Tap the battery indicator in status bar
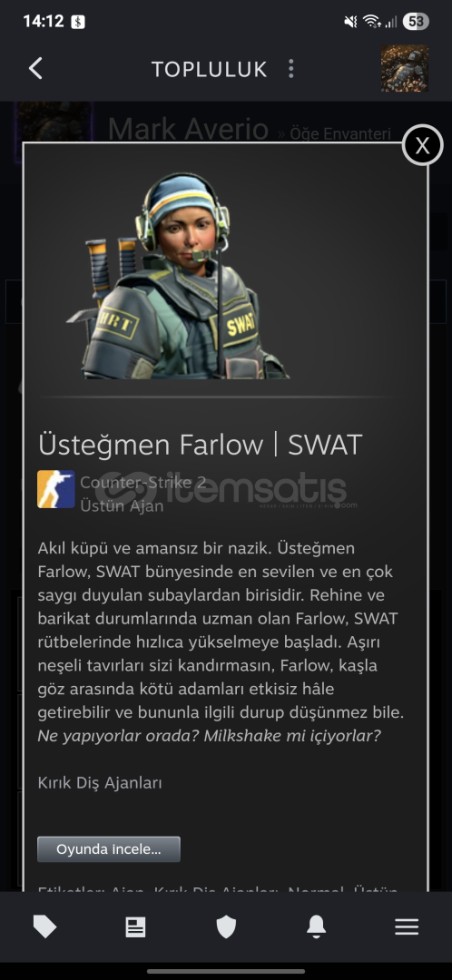The height and width of the screenshot is (980, 452). 416,22
